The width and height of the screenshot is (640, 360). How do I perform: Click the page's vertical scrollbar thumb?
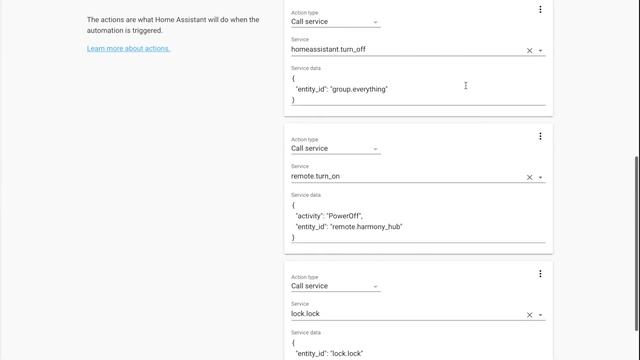[637, 243]
